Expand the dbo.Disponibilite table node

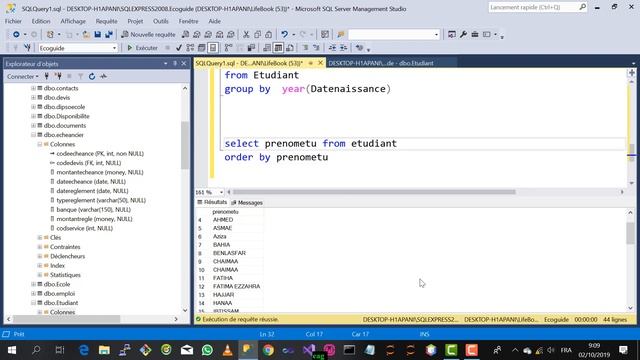pos(33,116)
